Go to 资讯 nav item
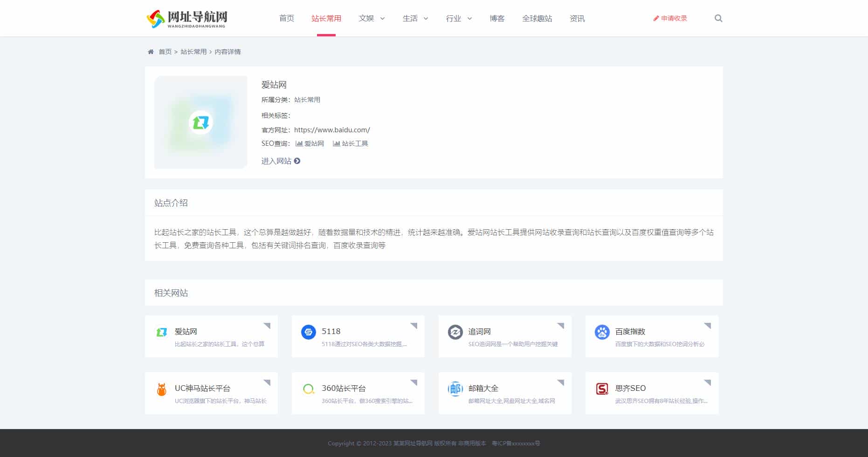The height and width of the screenshot is (457, 868). point(577,18)
